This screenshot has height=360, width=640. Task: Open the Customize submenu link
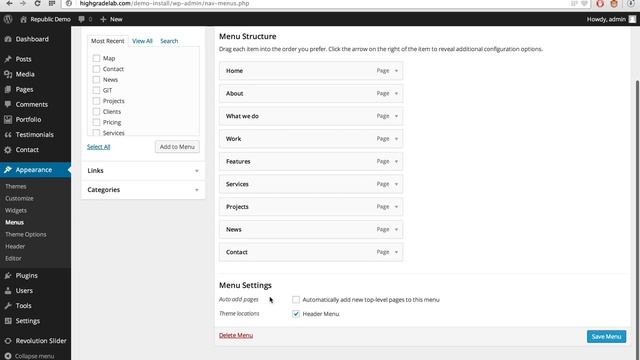coord(19,198)
